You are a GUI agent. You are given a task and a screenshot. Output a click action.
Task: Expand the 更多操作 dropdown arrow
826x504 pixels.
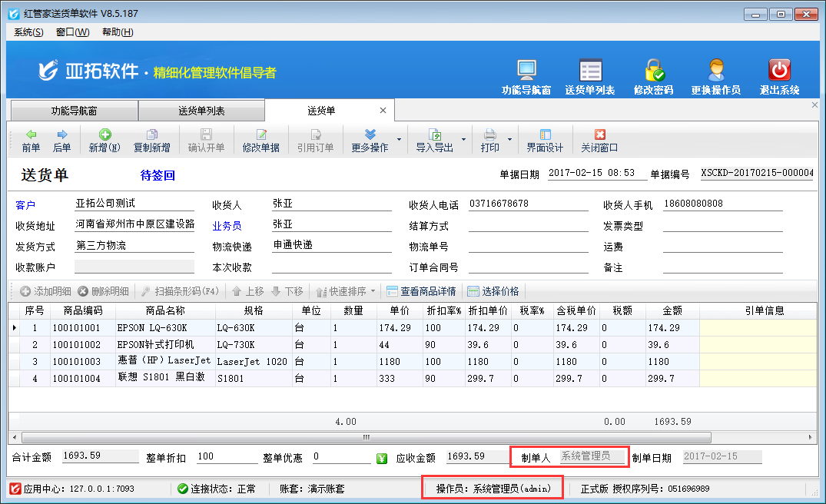pyautogui.click(x=399, y=141)
